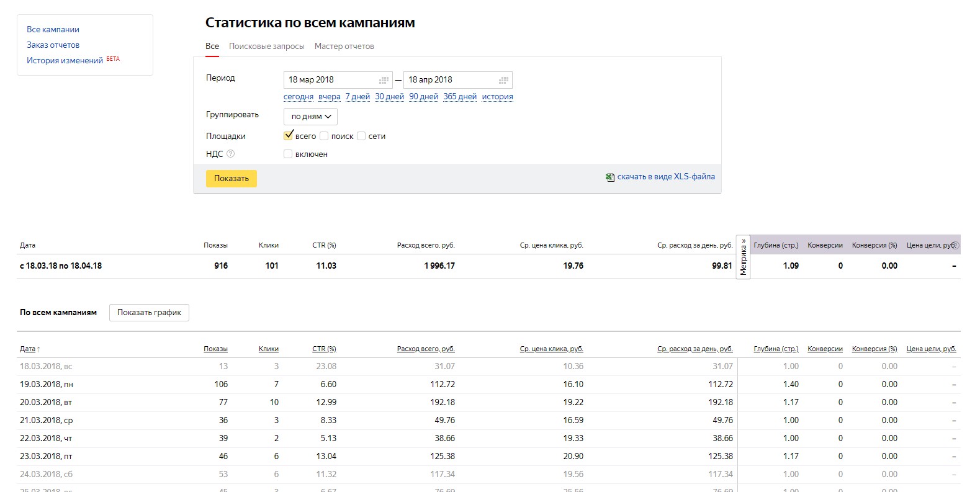Open the grouping dropdown по дням

[311, 117]
